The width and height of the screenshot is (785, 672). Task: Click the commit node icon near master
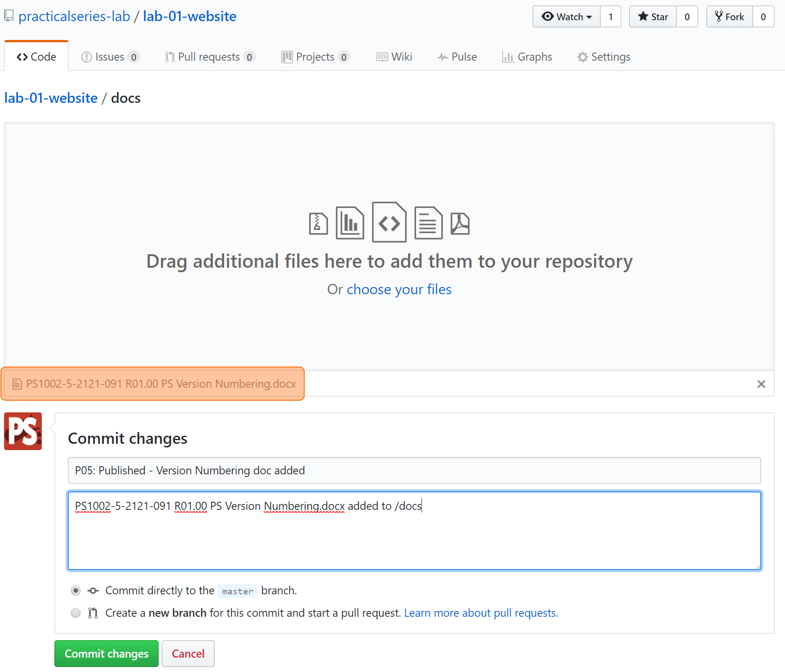(x=93, y=591)
